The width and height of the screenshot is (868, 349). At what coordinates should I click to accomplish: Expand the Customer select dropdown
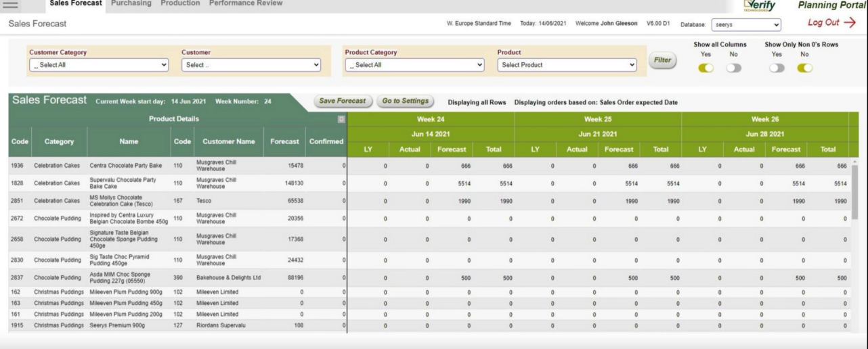click(x=251, y=65)
